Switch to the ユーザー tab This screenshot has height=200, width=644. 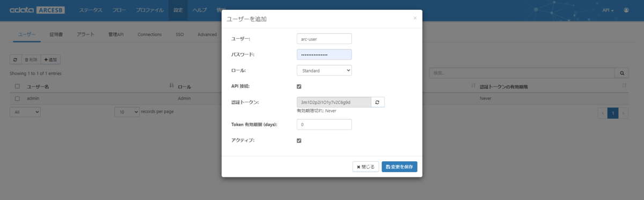point(27,34)
